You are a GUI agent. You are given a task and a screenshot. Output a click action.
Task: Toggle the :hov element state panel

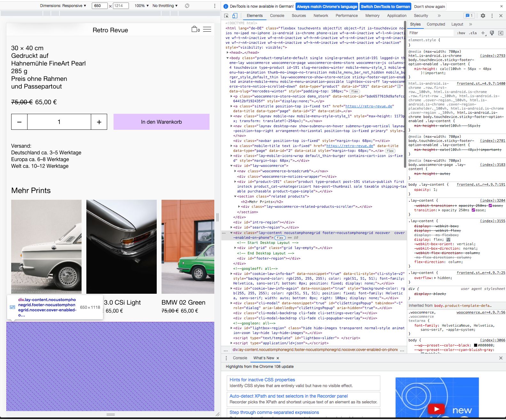point(461,33)
